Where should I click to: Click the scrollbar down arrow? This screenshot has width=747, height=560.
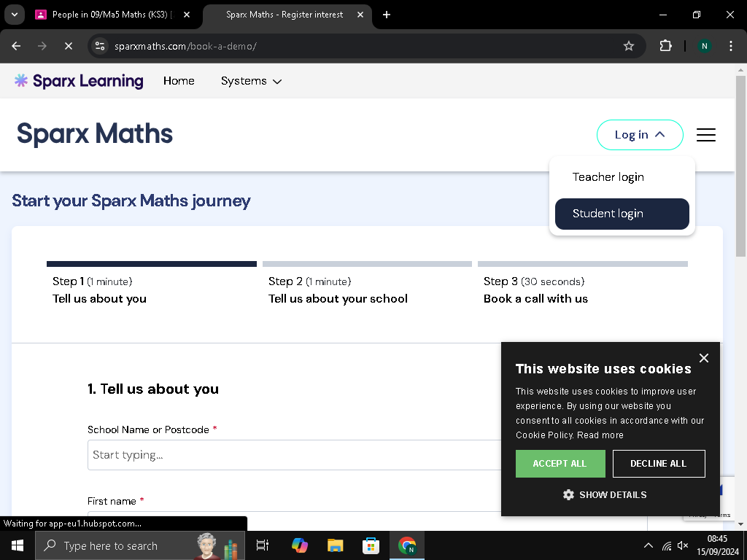[740, 524]
